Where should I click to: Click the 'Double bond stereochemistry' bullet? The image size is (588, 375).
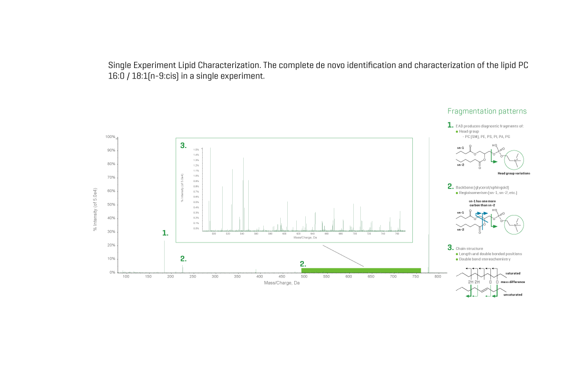point(485,259)
